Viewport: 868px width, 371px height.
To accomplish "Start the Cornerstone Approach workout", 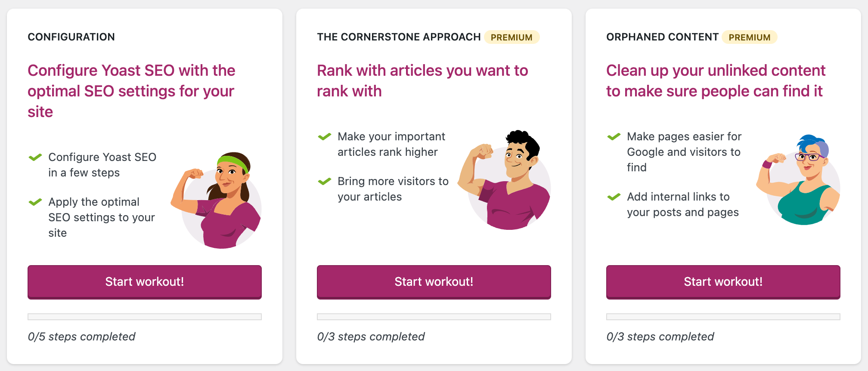I will [x=434, y=282].
